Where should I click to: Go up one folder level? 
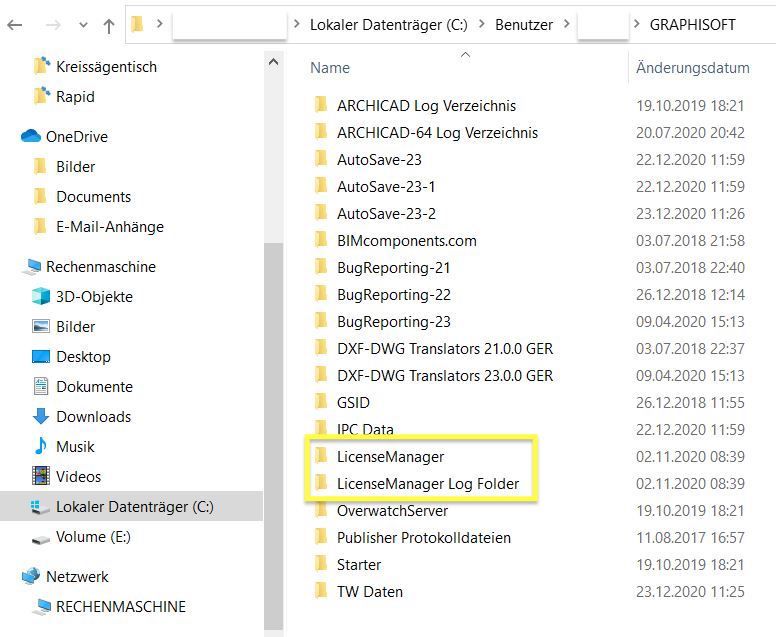coord(109,25)
